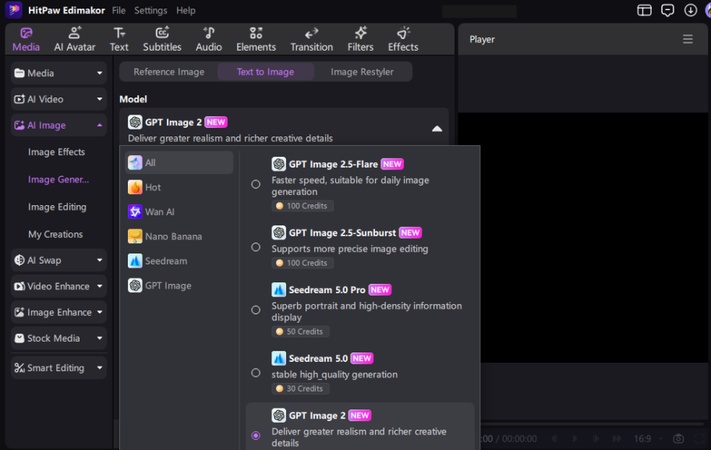Select Seedream 5.0 radio button
This screenshot has height=450, width=711.
(x=256, y=373)
